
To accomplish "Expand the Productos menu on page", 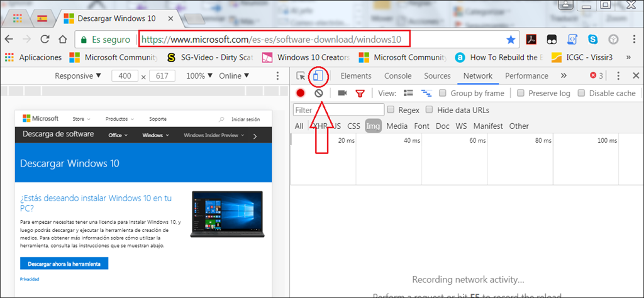I will click(119, 119).
